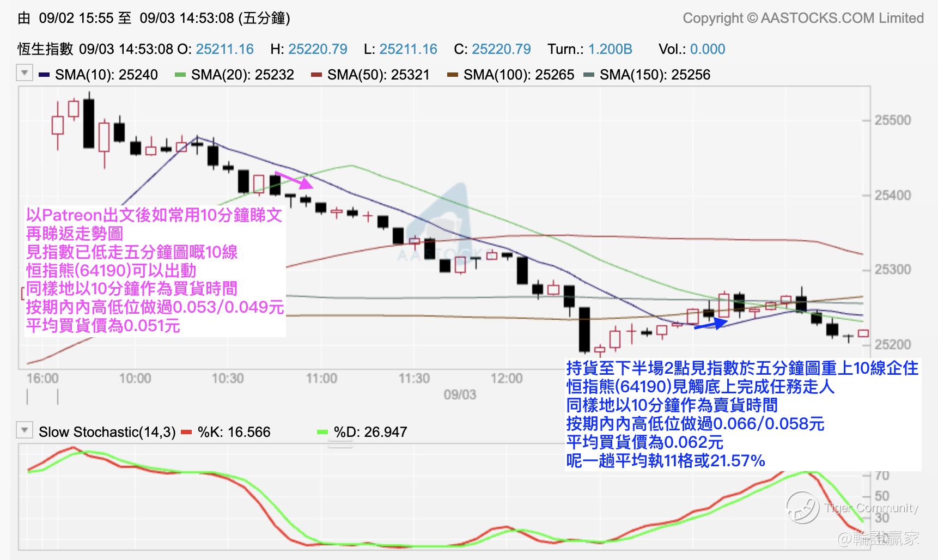Click the %D green legend marker
The image size is (938, 560).
(x=322, y=432)
